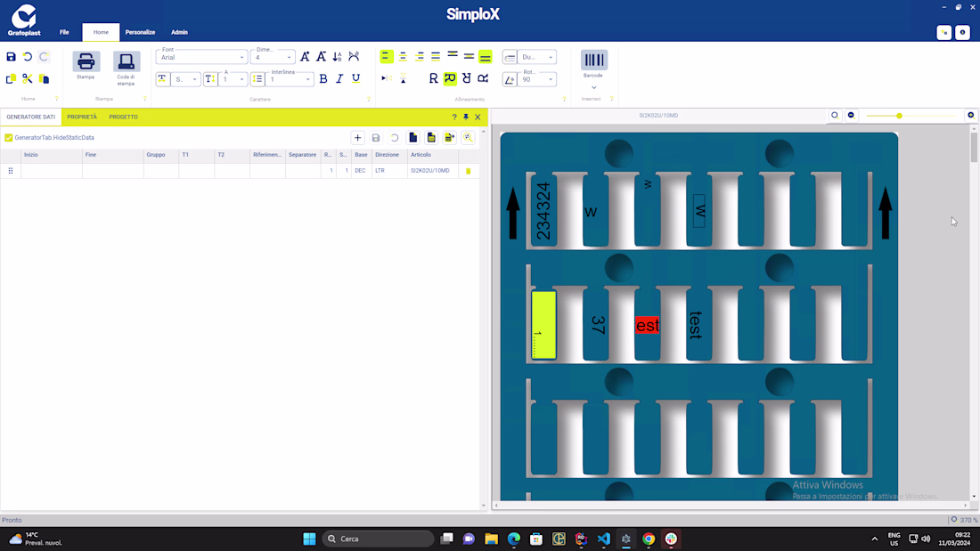Click the preview zoom slider
This screenshot has height=551, width=980.
911,116
